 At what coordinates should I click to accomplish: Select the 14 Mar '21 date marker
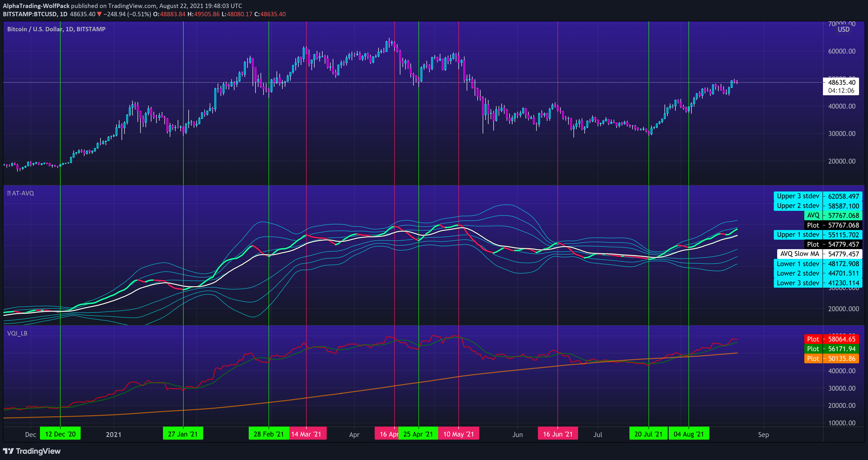click(x=308, y=434)
